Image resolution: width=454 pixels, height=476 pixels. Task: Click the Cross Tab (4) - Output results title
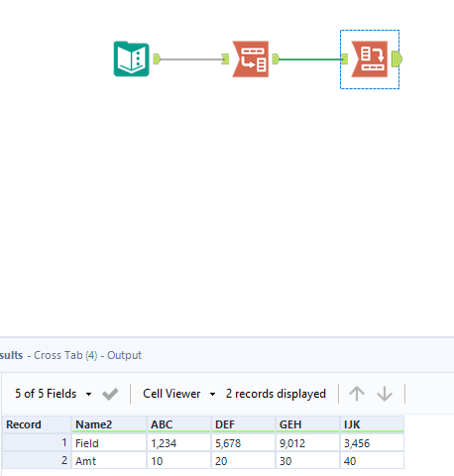(87, 355)
